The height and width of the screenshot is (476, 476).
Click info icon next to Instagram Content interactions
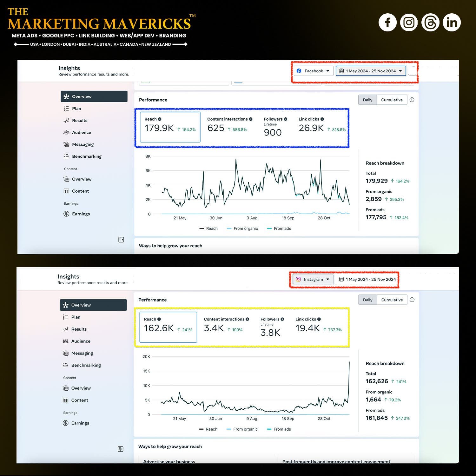pyautogui.click(x=247, y=319)
